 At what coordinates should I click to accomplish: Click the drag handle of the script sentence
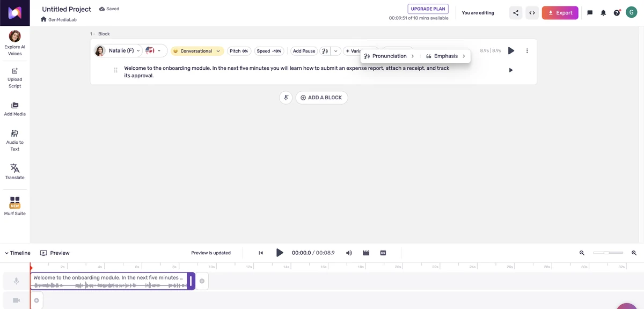click(x=116, y=70)
